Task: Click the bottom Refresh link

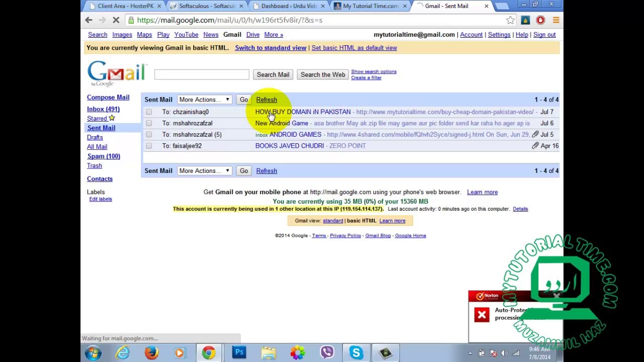Action: (x=267, y=171)
